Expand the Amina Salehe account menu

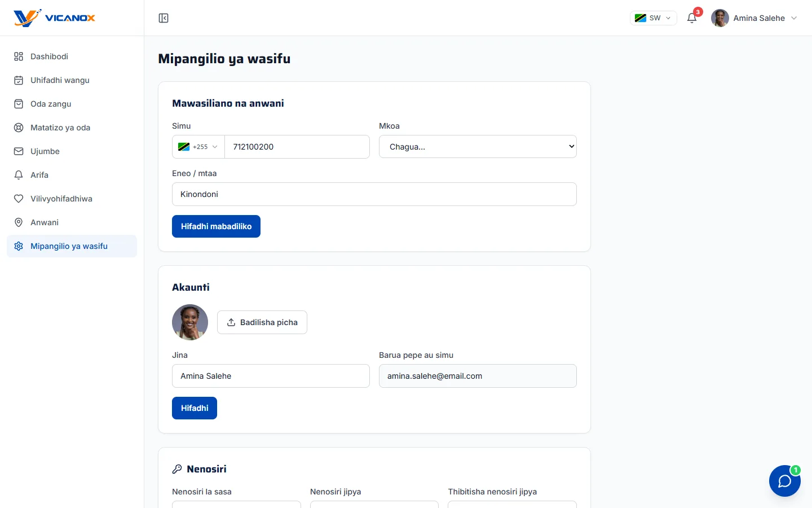click(754, 18)
